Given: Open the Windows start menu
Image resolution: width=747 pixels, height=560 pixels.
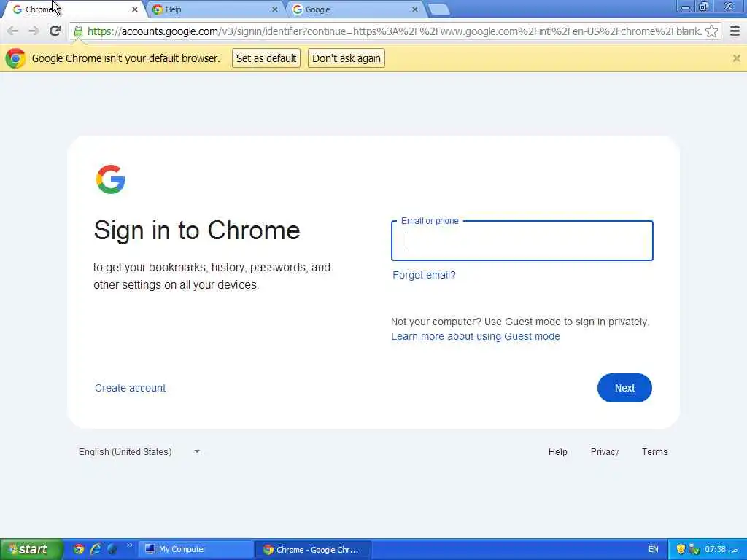Looking at the screenshot, I should point(31,549).
